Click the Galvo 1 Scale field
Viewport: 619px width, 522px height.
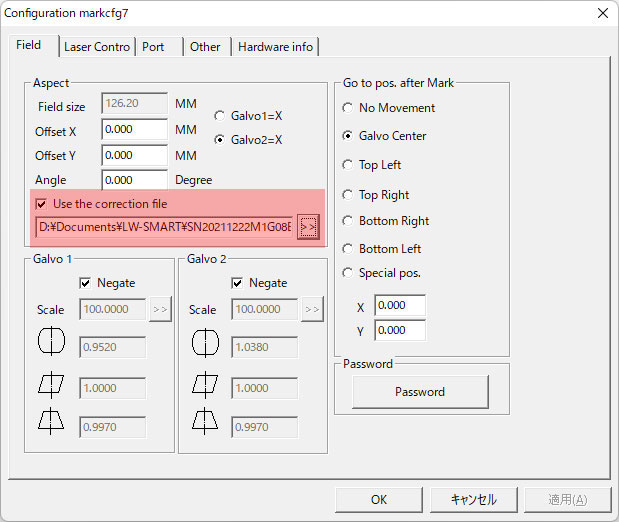pyautogui.click(x=113, y=309)
